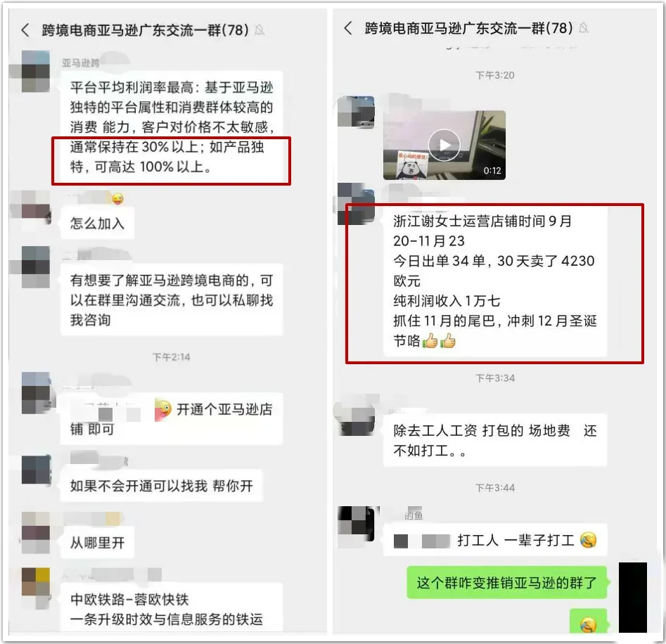Tap the 中欧铁路-蓉欧快铁 message
Screen dimensions: 666x644
172,608
